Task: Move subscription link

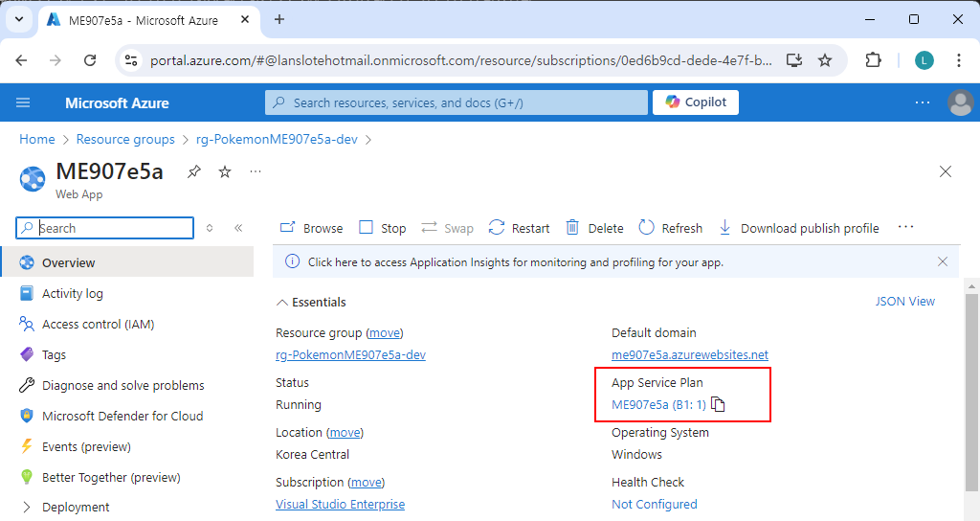Action: (367, 483)
